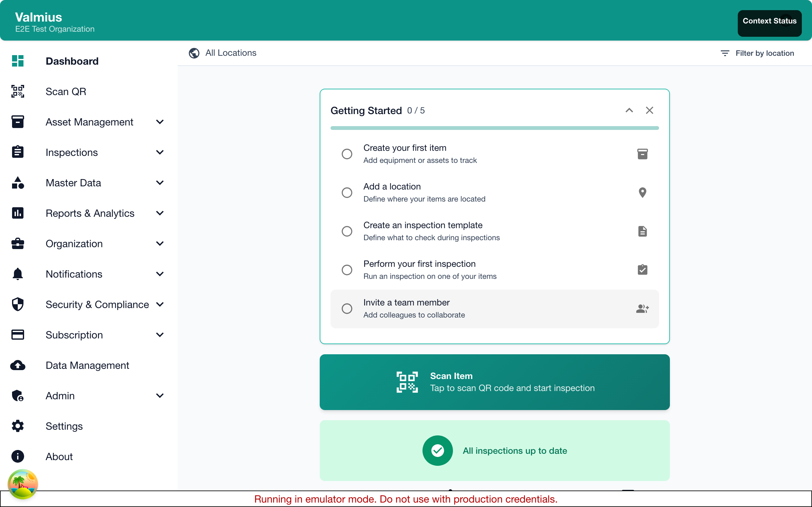Check the Create your first item circle
The image size is (812, 507).
pos(347,154)
